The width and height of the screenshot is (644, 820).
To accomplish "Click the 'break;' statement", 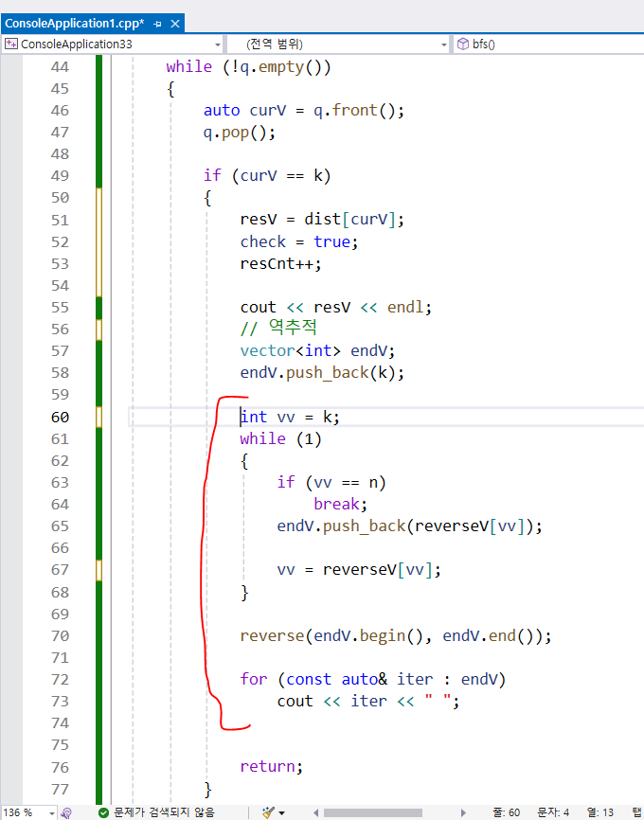I will [x=341, y=504].
